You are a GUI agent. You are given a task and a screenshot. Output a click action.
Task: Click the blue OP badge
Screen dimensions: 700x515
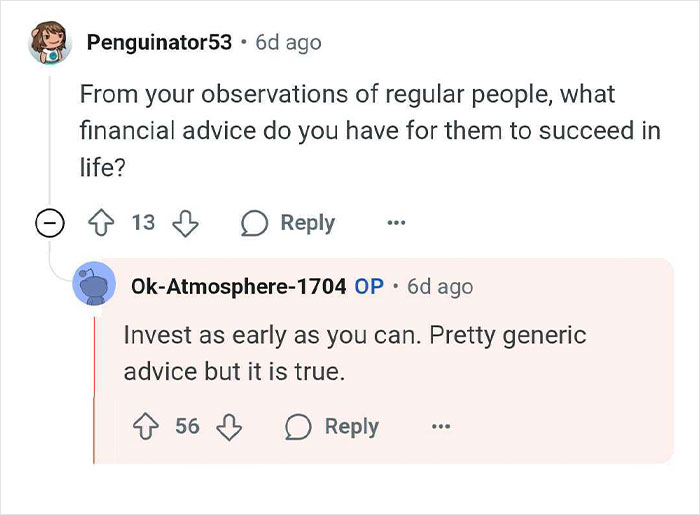[x=369, y=287]
